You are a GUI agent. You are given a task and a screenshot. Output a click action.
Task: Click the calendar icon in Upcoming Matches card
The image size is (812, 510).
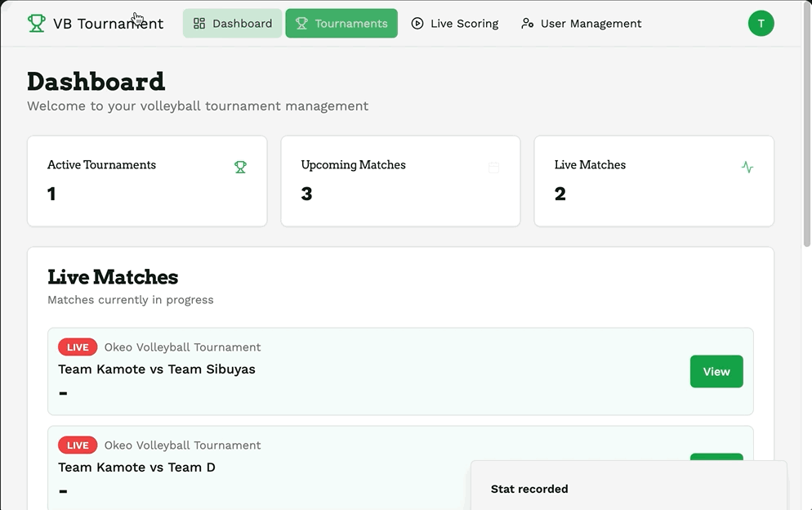(x=493, y=168)
